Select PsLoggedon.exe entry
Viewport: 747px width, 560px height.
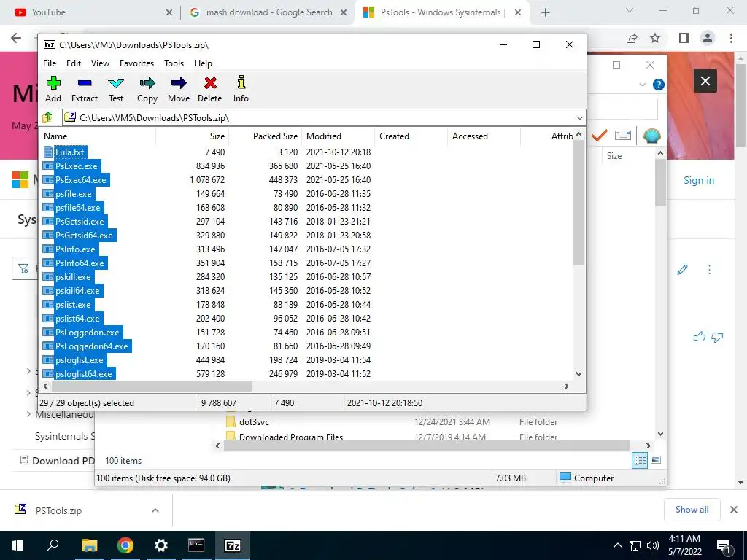88,332
